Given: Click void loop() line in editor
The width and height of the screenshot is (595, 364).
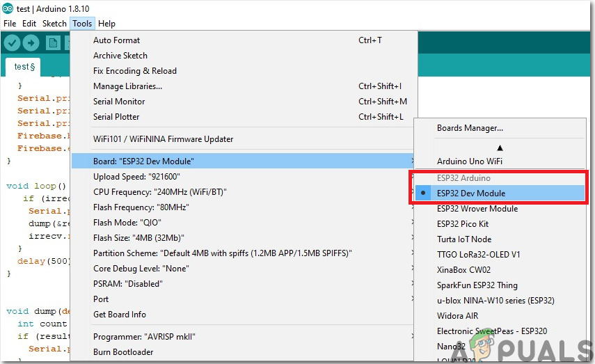Looking at the screenshot, I should 36,186.
